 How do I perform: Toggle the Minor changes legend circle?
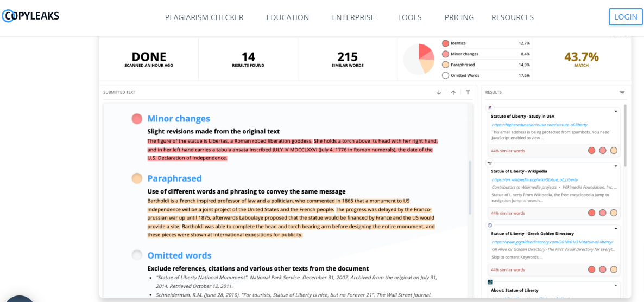445,54
